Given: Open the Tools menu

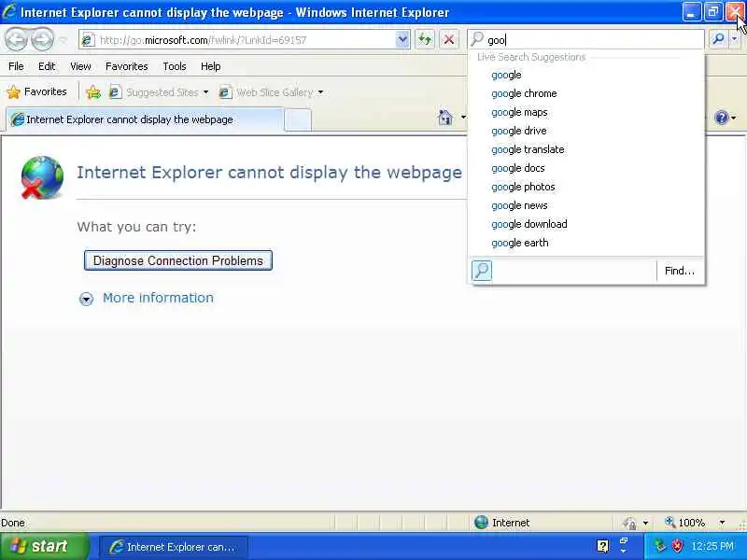Looking at the screenshot, I should [x=175, y=66].
